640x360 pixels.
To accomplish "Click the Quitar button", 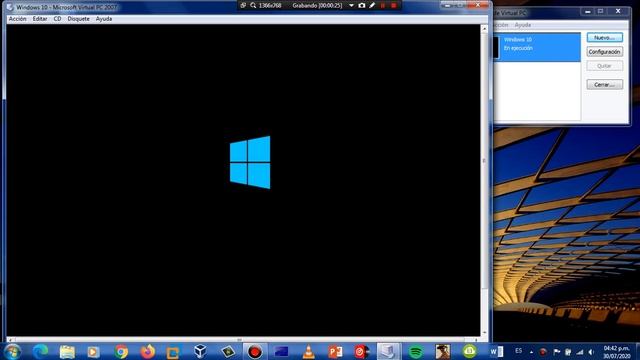I will point(604,66).
